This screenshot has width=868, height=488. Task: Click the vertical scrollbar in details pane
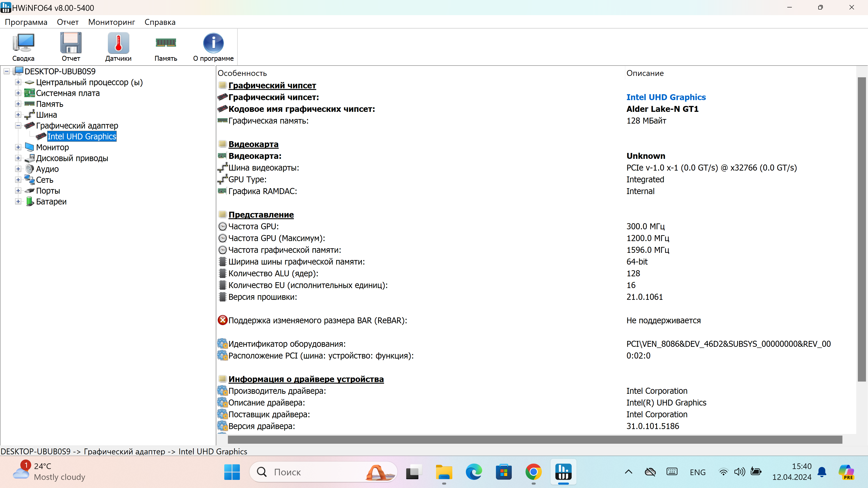(x=861, y=229)
